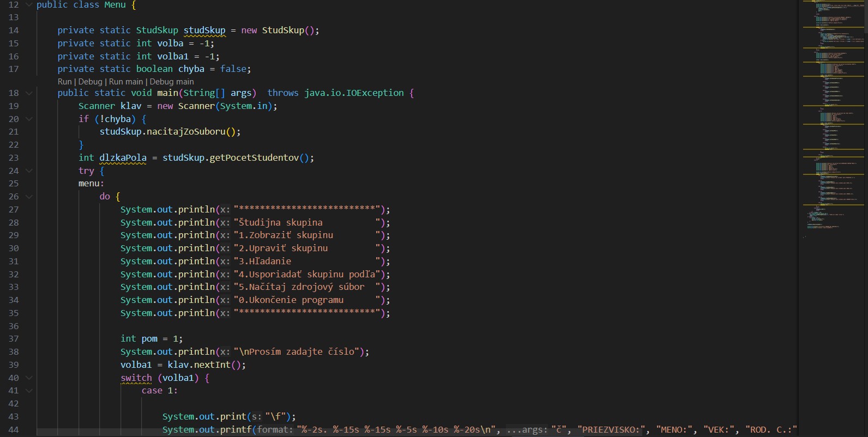The width and height of the screenshot is (868, 437).
Task: Click the underlined studSkup field name
Action: (x=204, y=31)
